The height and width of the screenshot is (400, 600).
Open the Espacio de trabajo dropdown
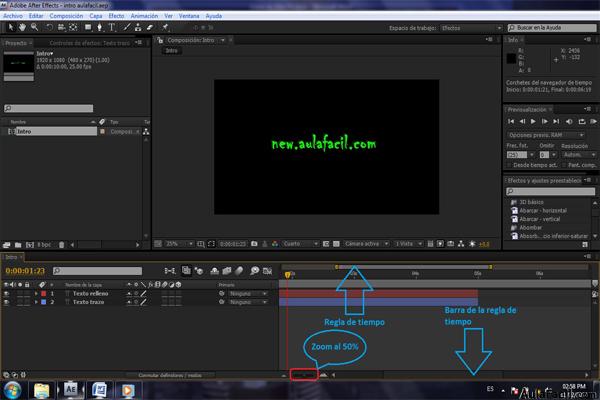tap(471, 28)
